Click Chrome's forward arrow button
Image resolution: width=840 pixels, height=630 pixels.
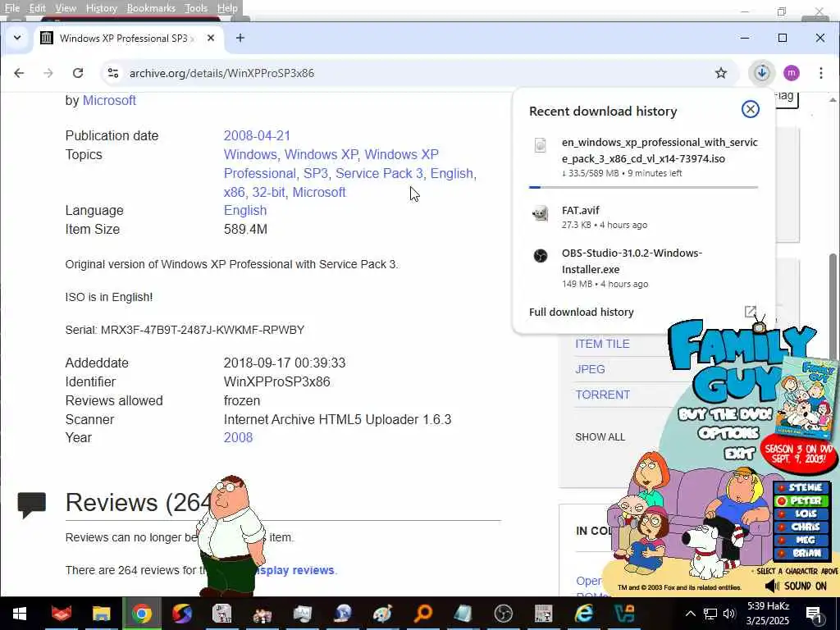coord(48,73)
